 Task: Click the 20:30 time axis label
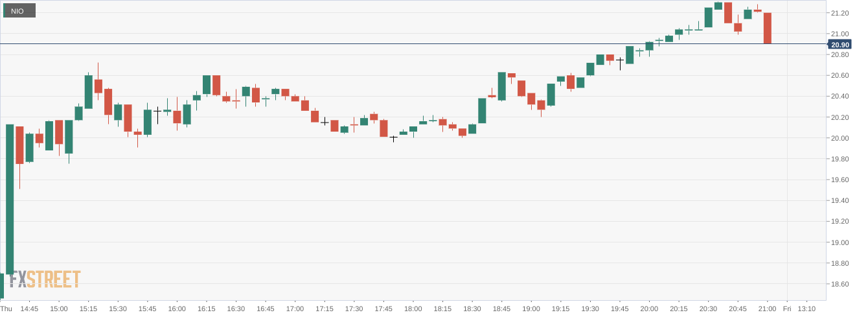point(708,309)
